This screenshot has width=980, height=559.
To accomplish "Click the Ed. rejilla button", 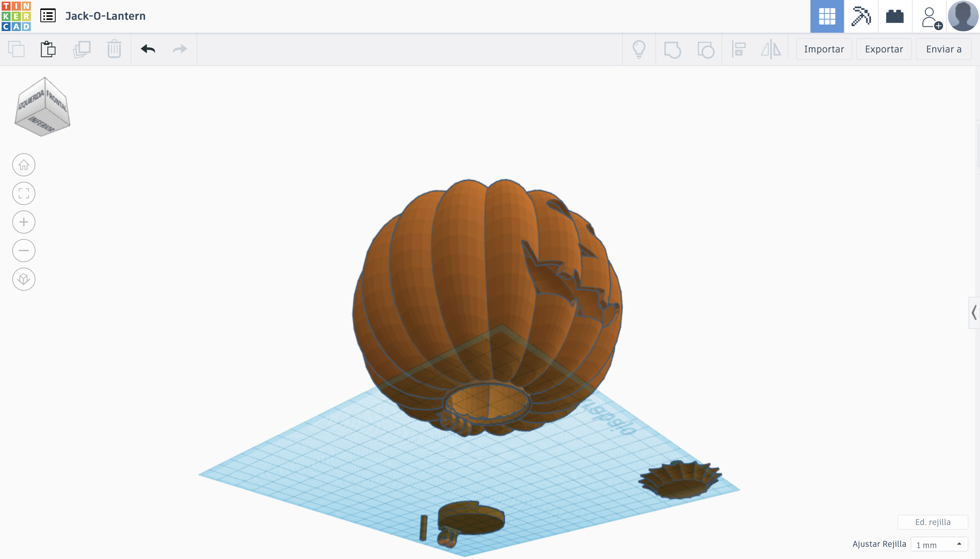I will 932,522.
